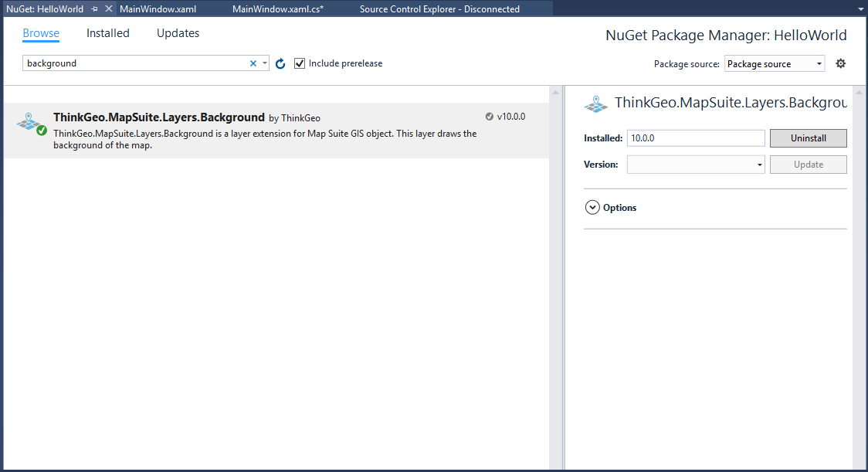
Task: Click the package results list scrollbar up arrow
Action: point(556,93)
